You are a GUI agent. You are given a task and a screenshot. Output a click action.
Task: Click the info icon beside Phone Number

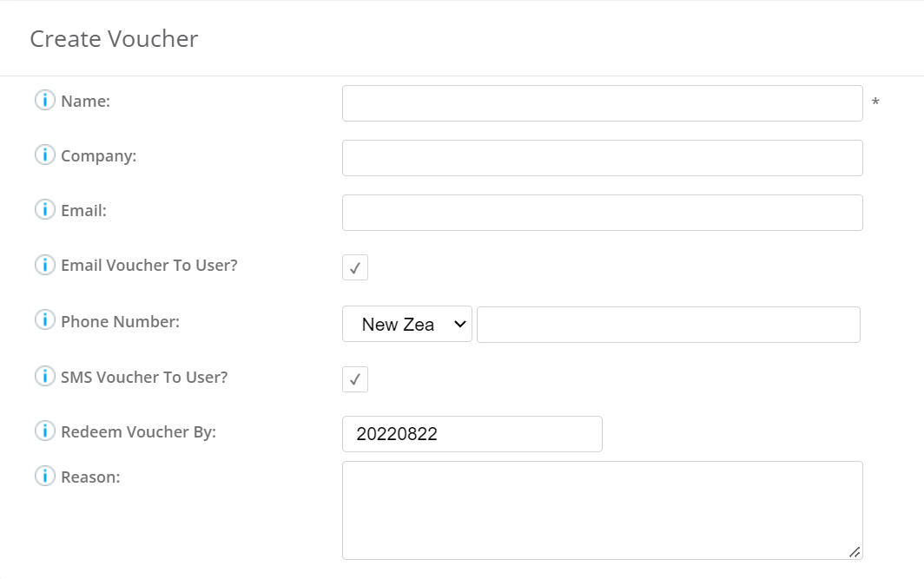[x=44, y=320]
